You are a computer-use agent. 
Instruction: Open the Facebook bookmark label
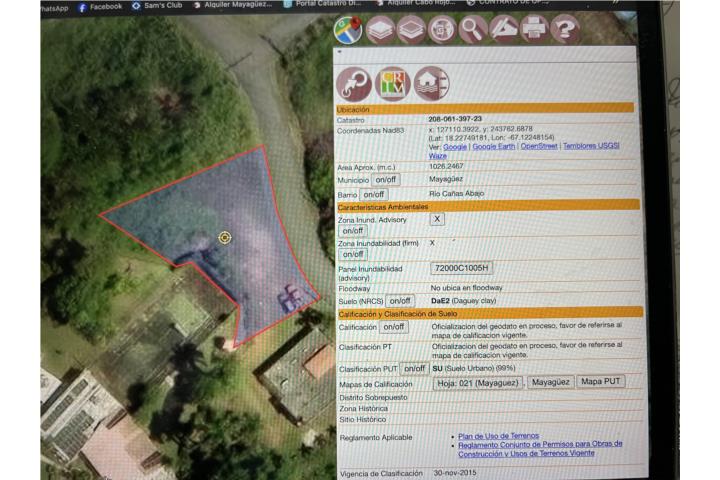click(x=106, y=7)
